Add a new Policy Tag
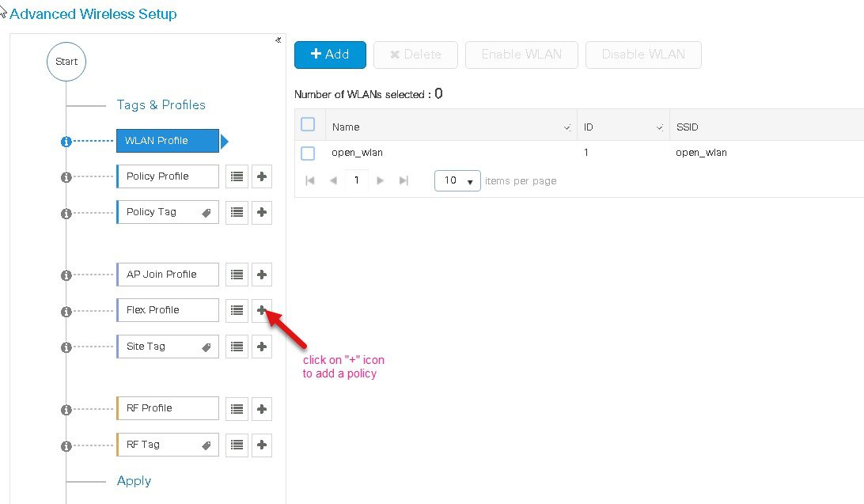Image resolution: width=864 pixels, height=504 pixels. point(262,212)
